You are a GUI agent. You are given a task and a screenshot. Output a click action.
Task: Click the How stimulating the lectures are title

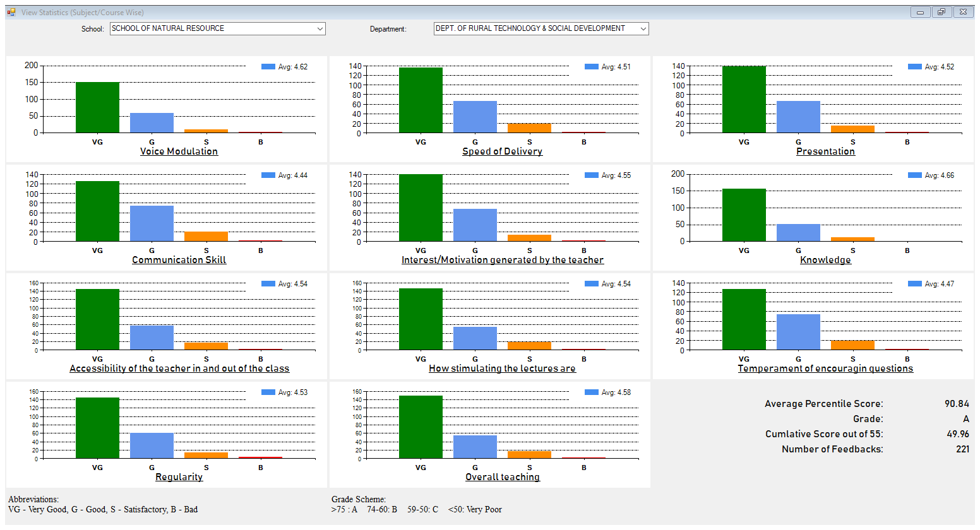[x=502, y=368]
